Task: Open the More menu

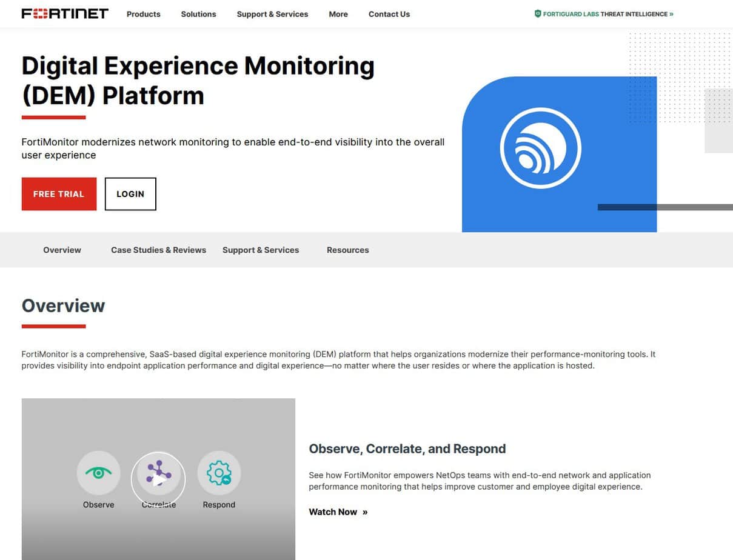Action: [338, 14]
